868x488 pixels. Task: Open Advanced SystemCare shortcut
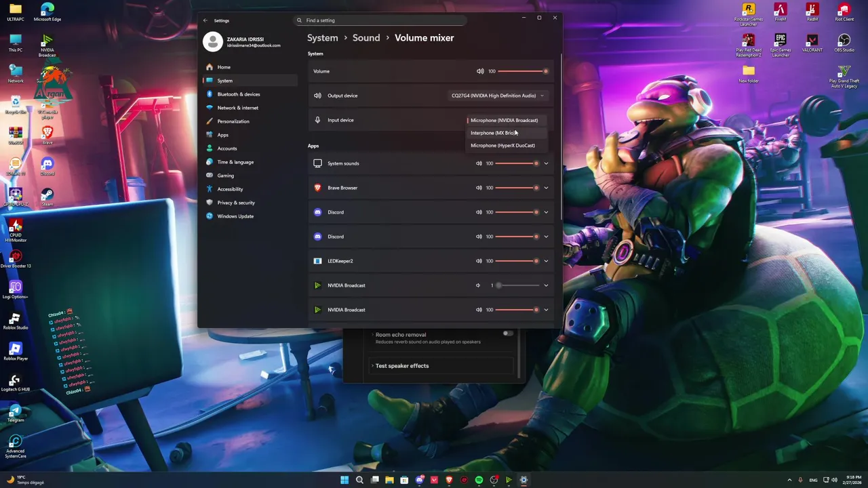(15, 447)
